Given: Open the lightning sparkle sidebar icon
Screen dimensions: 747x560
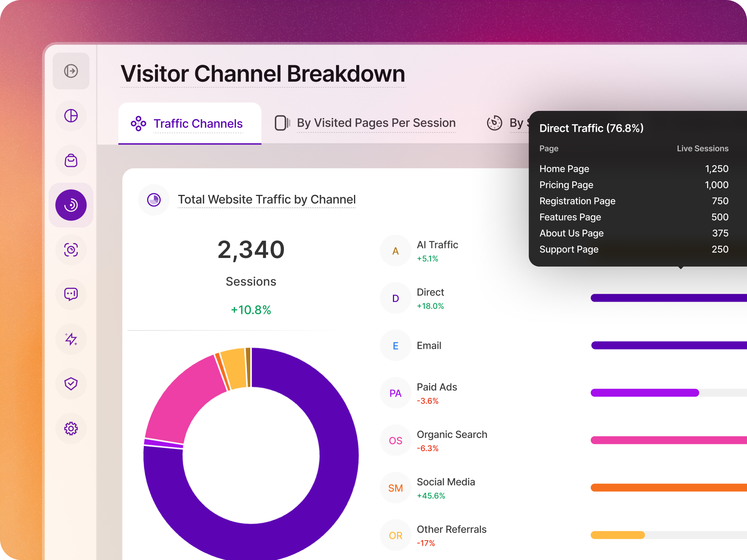Looking at the screenshot, I should (71, 339).
